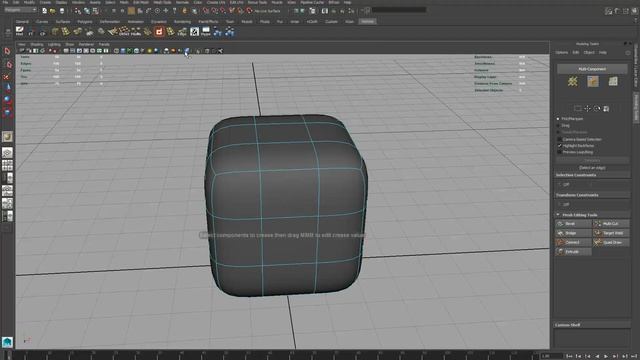Switch to single perspective view layout

pyautogui.click(x=7, y=153)
